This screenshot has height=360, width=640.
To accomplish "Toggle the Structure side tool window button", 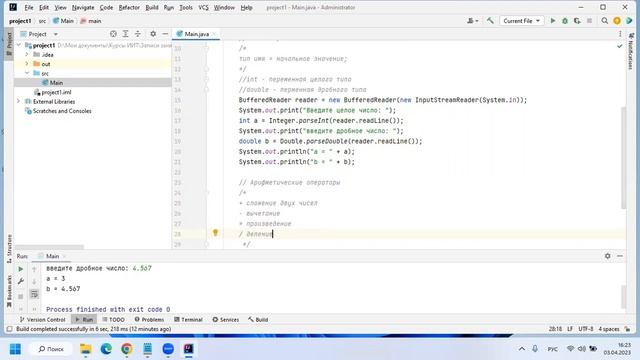I will click(x=9, y=248).
